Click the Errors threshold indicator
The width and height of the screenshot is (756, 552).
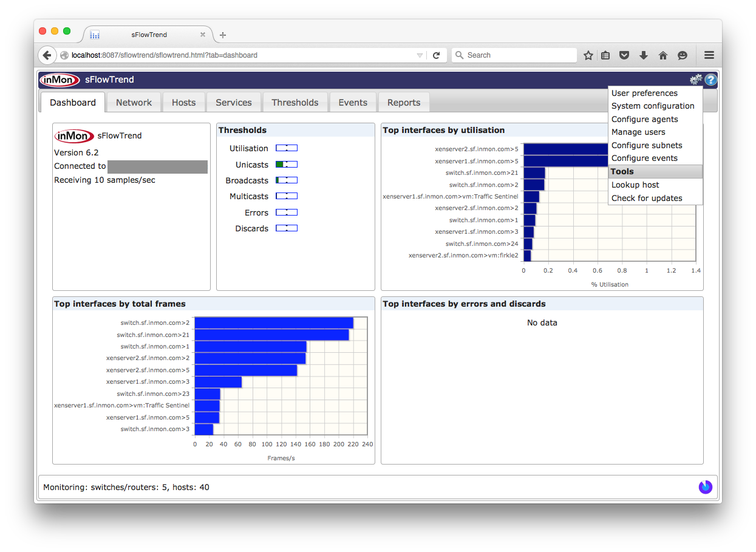[287, 213]
